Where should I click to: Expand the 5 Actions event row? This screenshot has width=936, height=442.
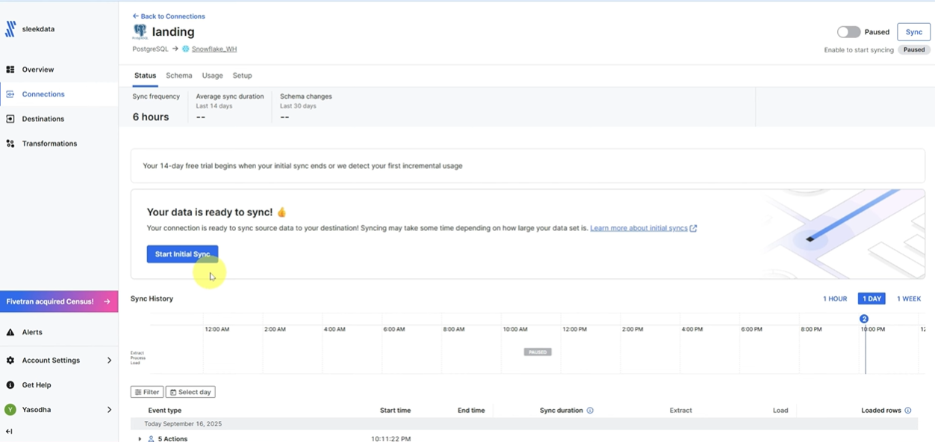(x=140, y=439)
